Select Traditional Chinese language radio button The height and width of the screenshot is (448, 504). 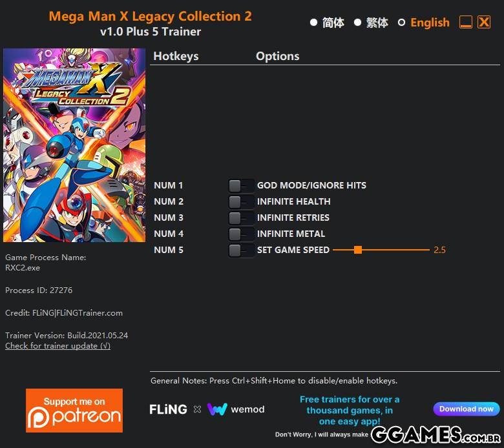(x=357, y=23)
